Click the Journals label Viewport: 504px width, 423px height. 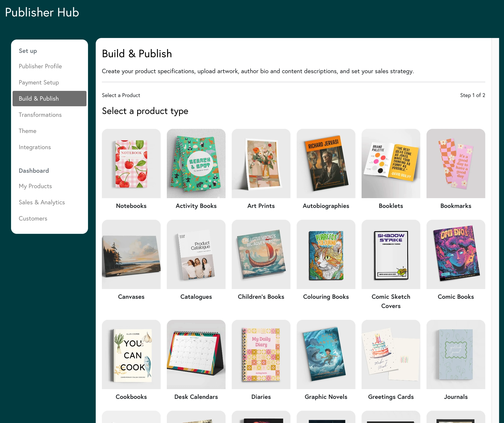click(456, 397)
